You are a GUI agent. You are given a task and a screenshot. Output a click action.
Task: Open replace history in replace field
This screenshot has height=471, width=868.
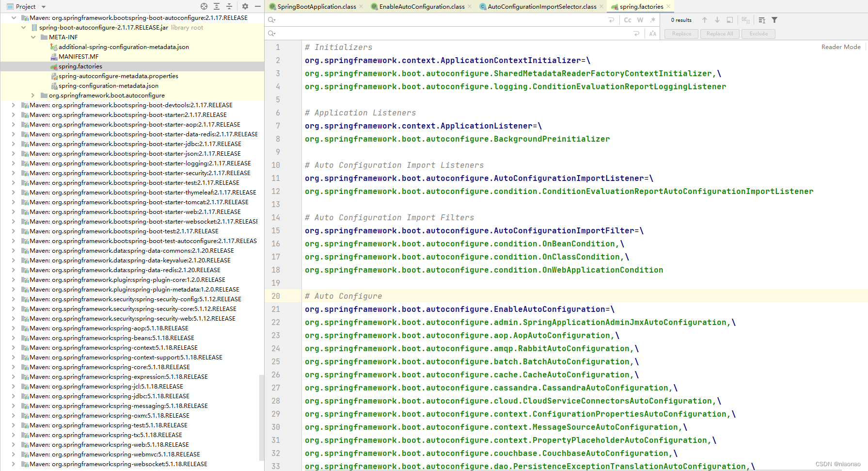[x=272, y=33]
